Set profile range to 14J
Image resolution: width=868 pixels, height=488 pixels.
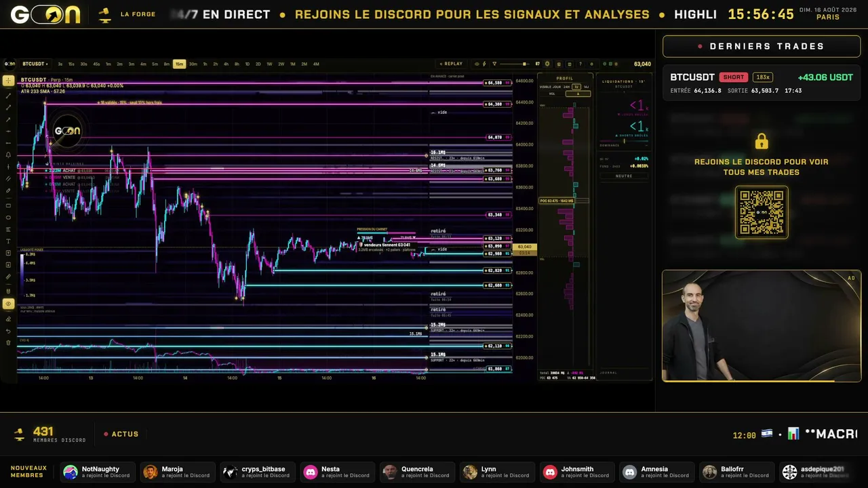(x=586, y=87)
